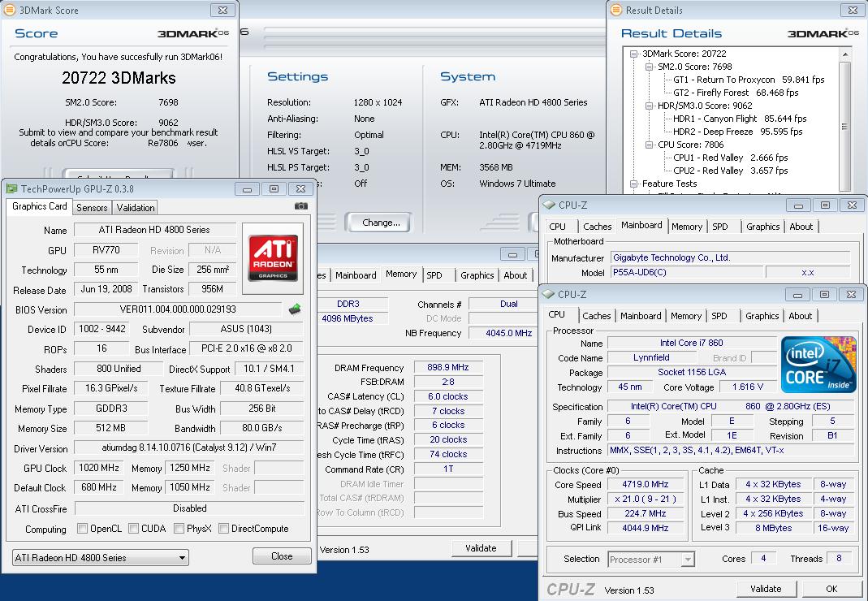The height and width of the screenshot is (601, 868).
Task: Open Caches tab in CPU-Z processor window
Action: point(596,316)
